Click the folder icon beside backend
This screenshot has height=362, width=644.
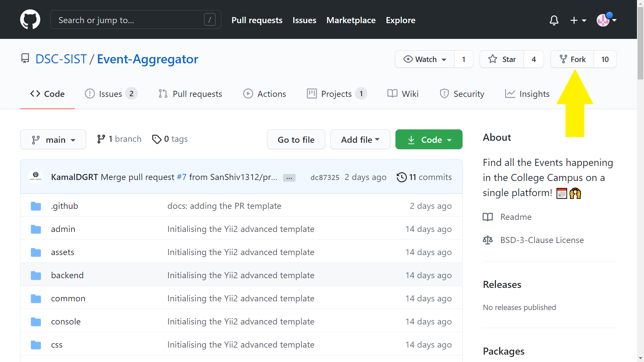pyautogui.click(x=36, y=276)
